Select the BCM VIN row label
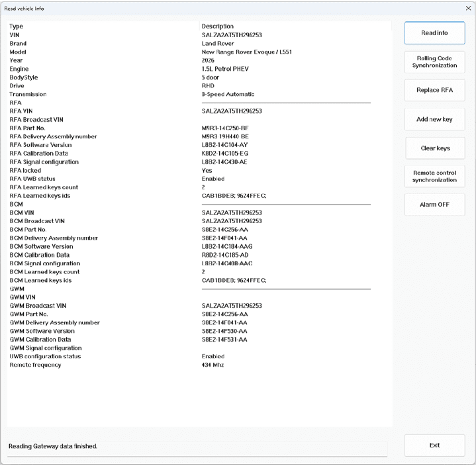 click(x=22, y=212)
